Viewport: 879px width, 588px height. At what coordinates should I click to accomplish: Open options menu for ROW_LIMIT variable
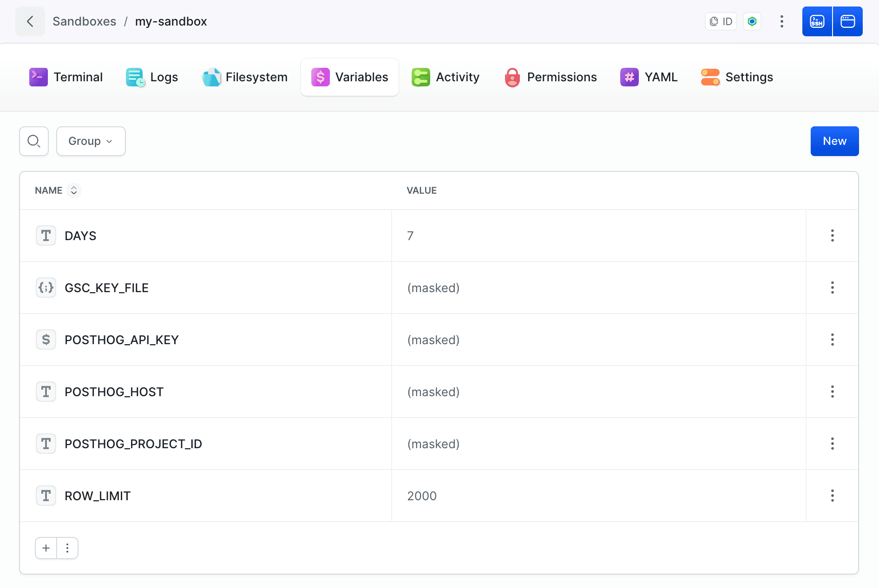click(832, 496)
